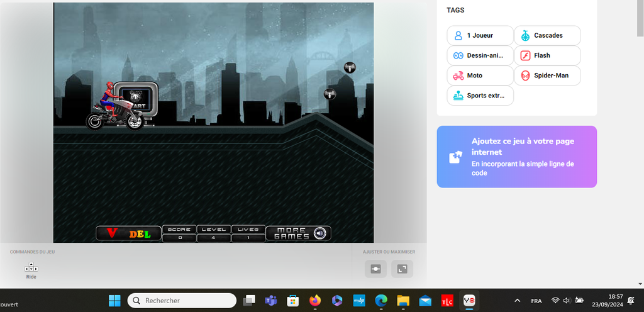The image size is (644, 312).
Task: Select the Sports extrêmes tag
Action: [x=480, y=96]
